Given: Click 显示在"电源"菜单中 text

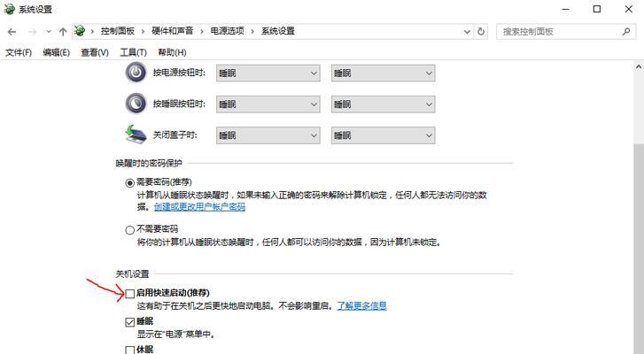Looking at the screenshot, I should (x=175, y=335).
